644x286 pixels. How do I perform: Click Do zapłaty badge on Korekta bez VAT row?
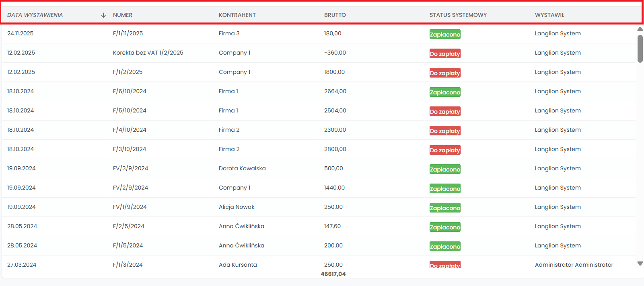tap(445, 54)
